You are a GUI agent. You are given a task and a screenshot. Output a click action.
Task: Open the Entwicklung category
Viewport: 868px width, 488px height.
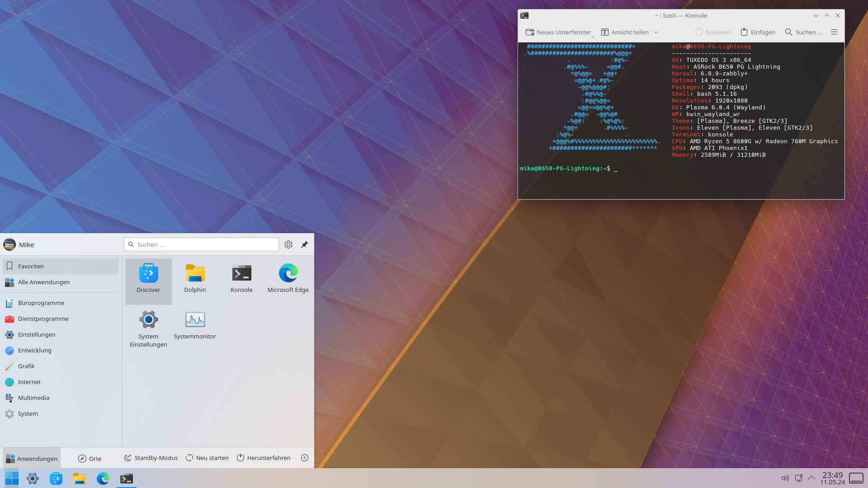[34, 350]
